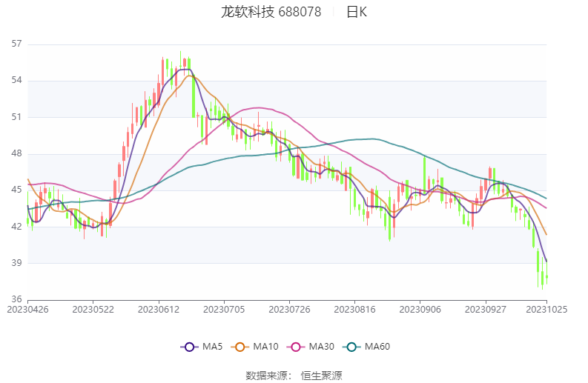Click the 20230705 date axis label

[224, 310]
